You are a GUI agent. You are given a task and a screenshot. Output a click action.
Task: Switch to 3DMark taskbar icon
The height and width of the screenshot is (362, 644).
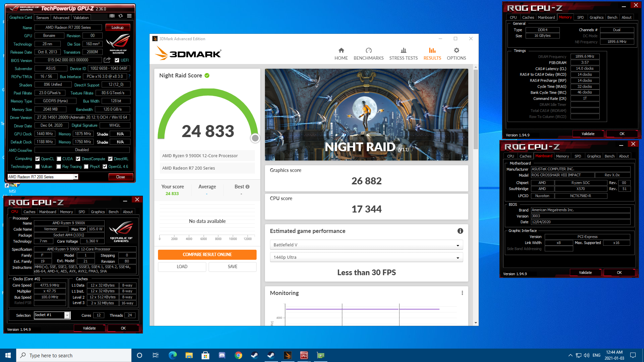[287, 355]
